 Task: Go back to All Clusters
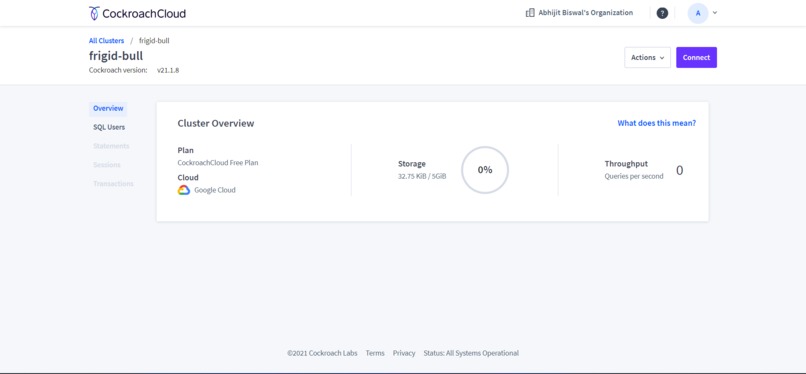106,41
